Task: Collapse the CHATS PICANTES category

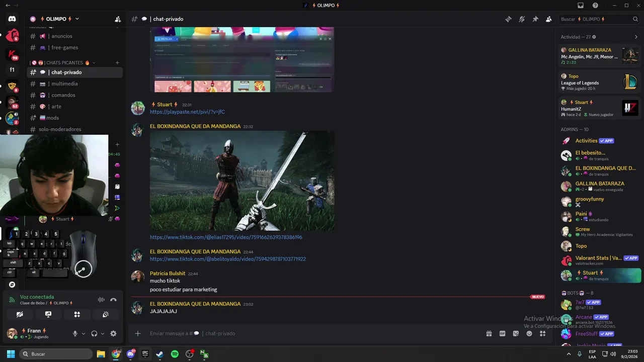Action: (x=62, y=63)
